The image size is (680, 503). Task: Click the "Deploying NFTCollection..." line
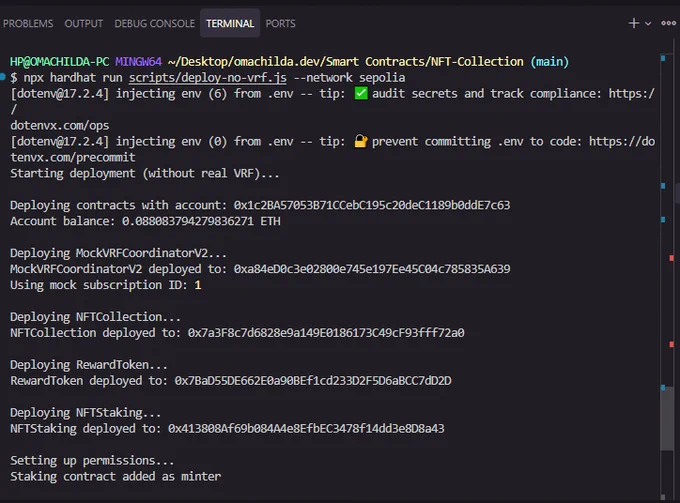pos(95,317)
